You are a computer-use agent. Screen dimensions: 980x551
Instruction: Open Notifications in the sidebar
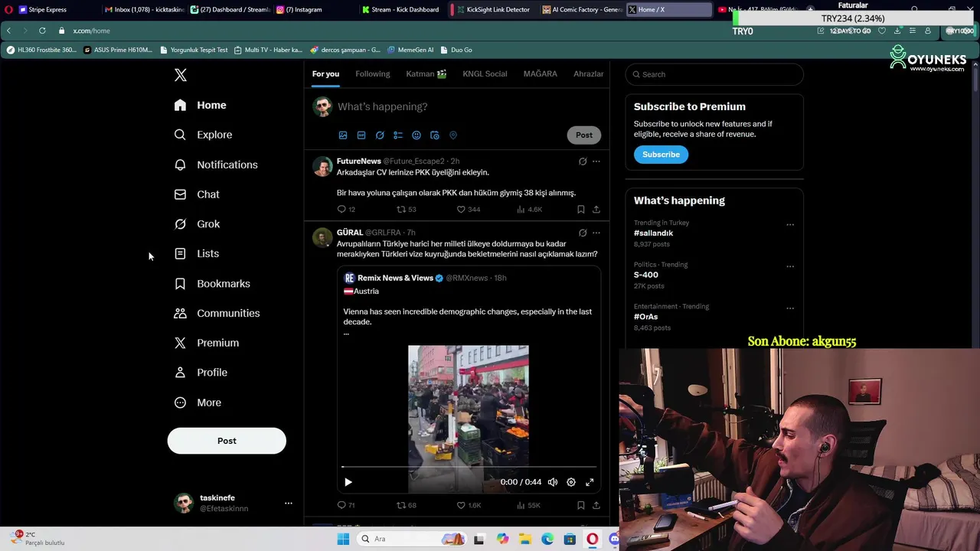[x=216, y=165]
